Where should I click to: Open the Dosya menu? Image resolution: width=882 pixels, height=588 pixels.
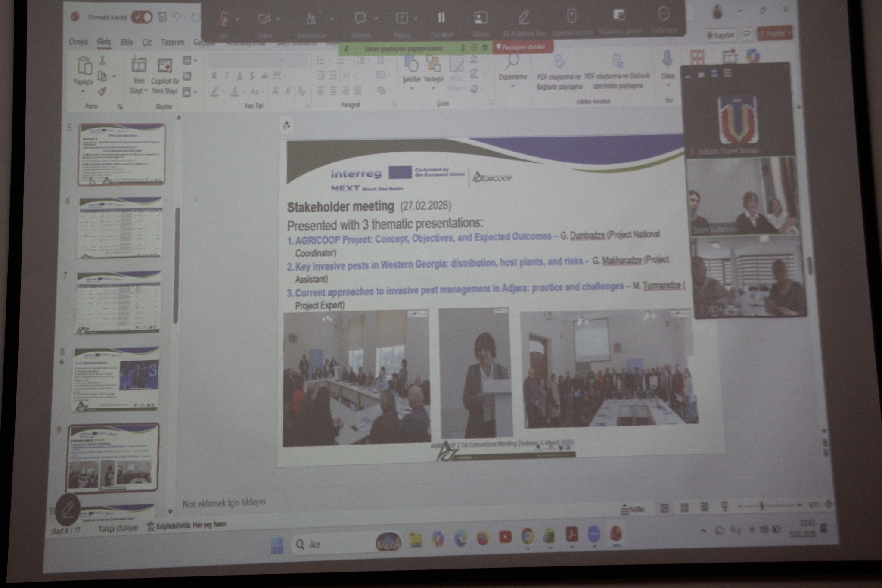[78, 42]
